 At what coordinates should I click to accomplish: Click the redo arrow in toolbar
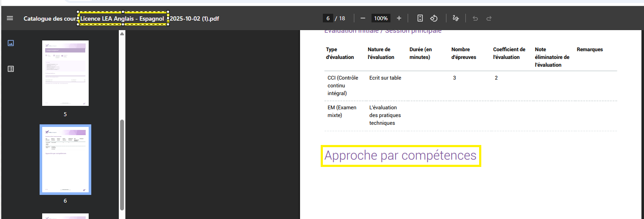click(489, 18)
